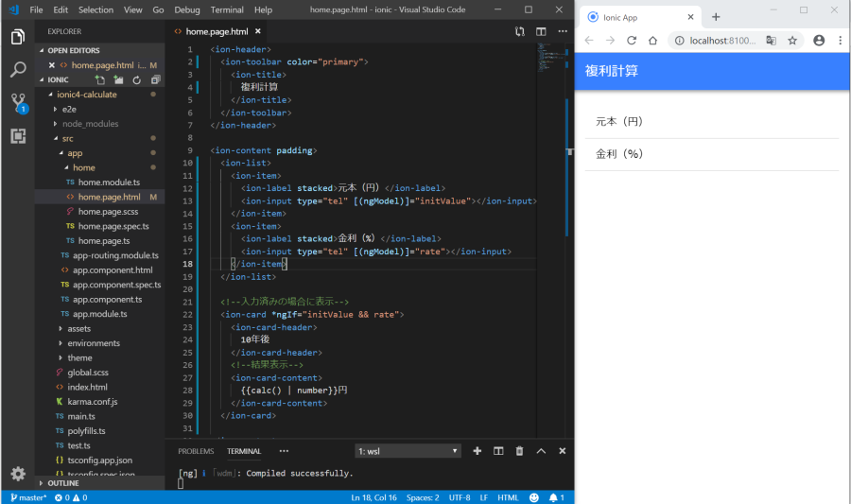Reload the localhost browser page

631,41
